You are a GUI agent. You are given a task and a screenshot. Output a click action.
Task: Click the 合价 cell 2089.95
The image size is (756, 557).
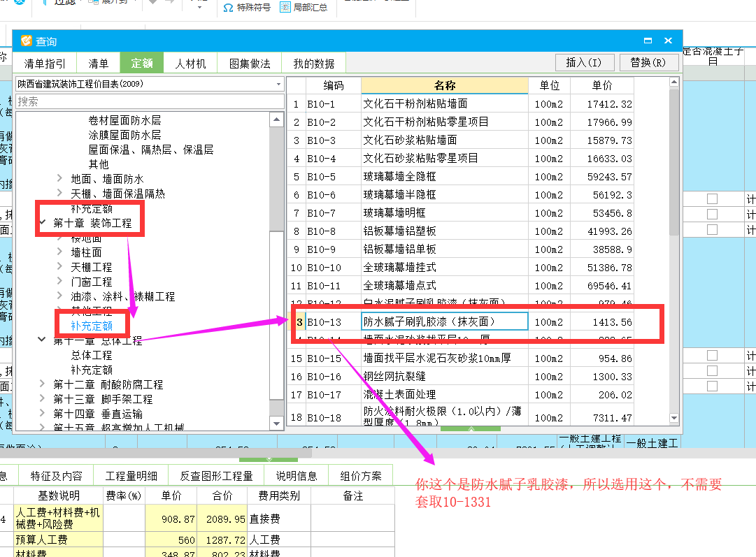tap(222, 519)
